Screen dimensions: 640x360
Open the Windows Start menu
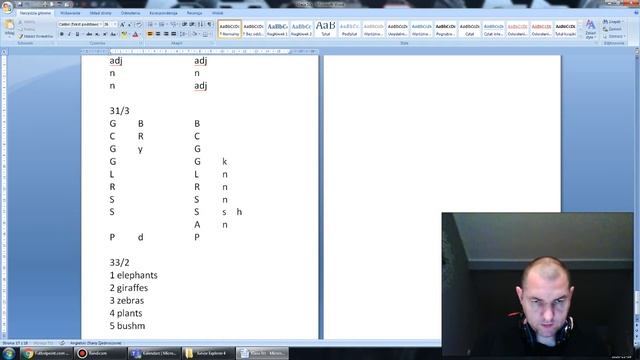coord(9,353)
